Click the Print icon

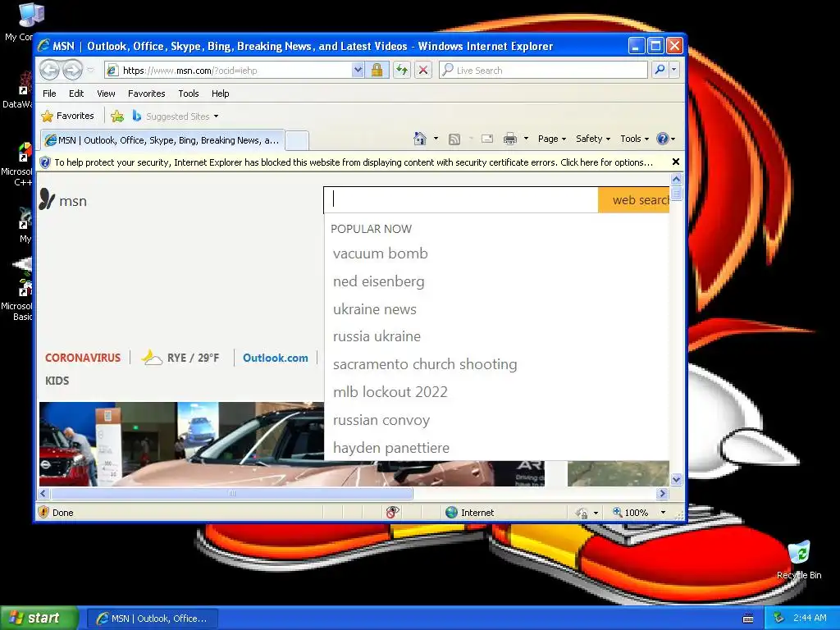coord(510,139)
